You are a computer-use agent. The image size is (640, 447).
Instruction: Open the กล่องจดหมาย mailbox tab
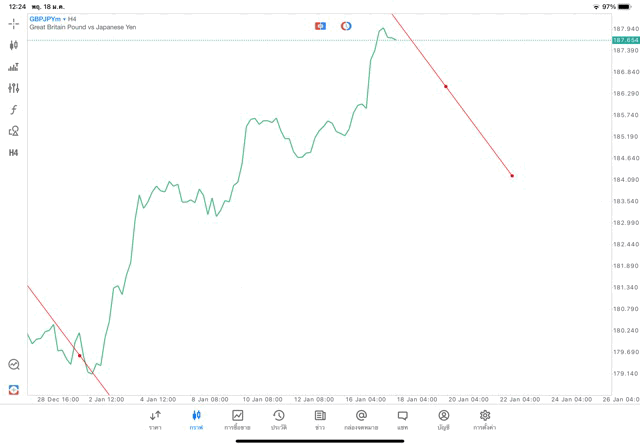tap(361, 420)
